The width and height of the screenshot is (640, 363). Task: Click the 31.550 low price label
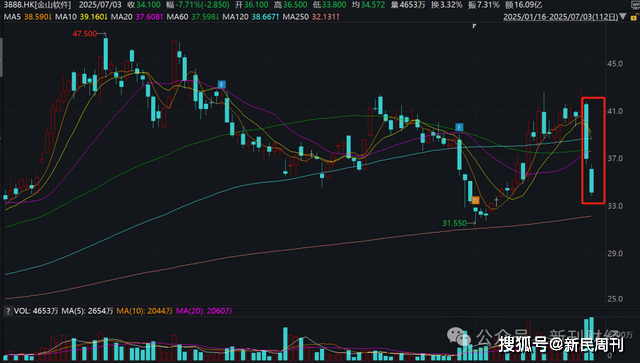pyautogui.click(x=454, y=223)
